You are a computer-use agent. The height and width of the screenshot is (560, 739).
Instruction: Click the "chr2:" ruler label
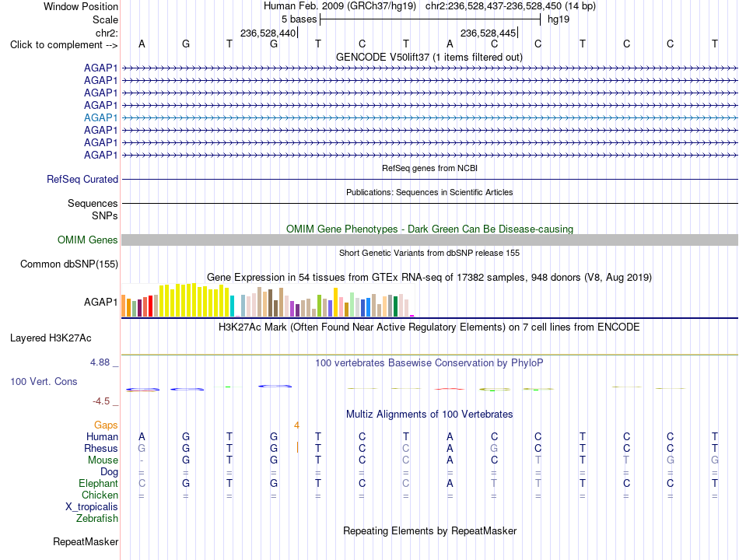click(107, 33)
